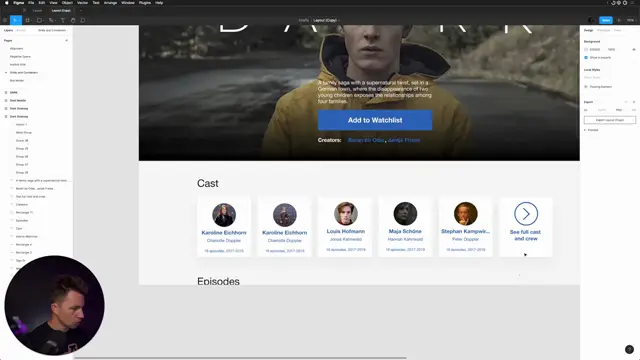The image size is (640, 360).
Task: Click the Jantje Friese creator link
Action: click(404, 140)
